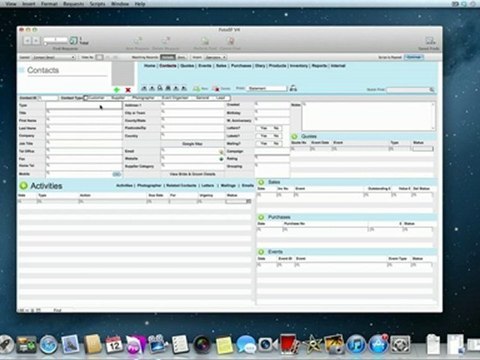
Task: Click into the Company field
Action: coord(84,136)
